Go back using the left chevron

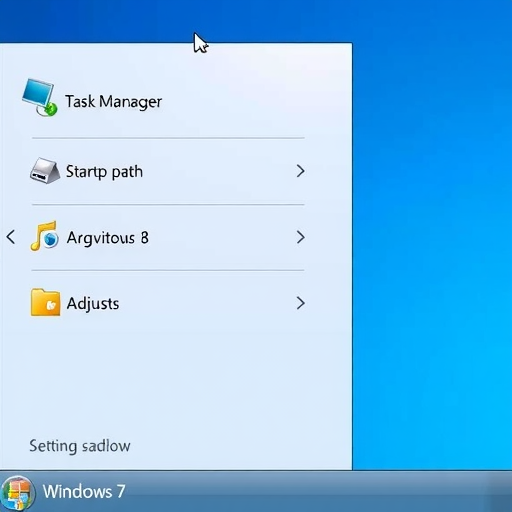tap(11, 237)
